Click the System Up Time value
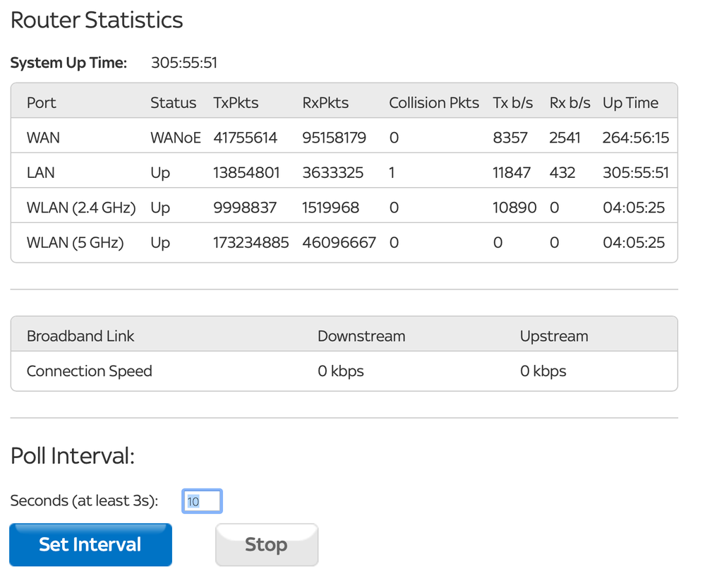 [183, 63]
